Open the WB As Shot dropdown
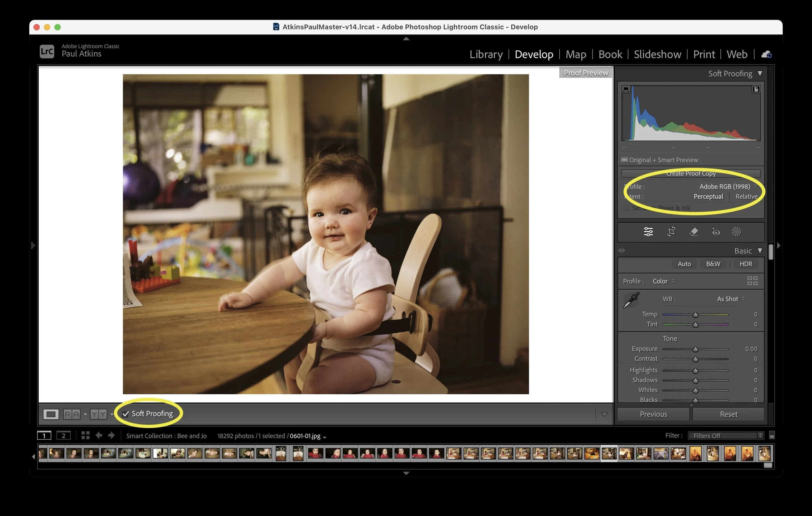 point(730,299)
